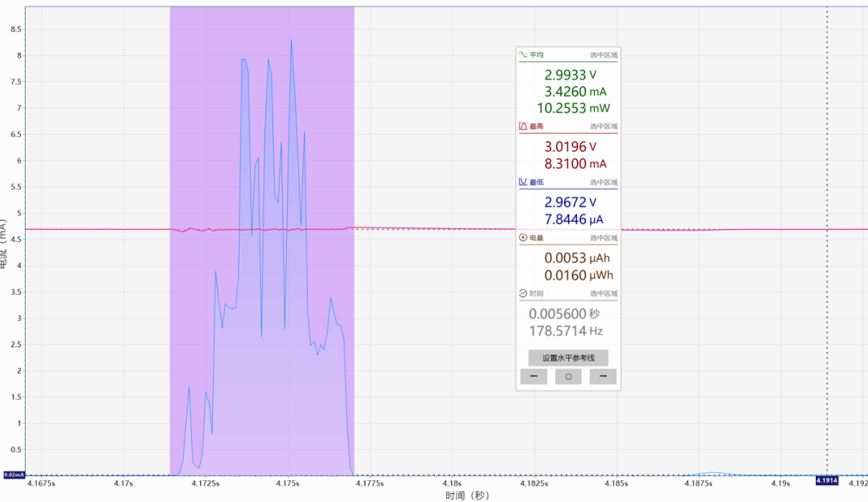
Task: Click the frequency value 178.5714 Hz
Action: [x=565, y=331]
